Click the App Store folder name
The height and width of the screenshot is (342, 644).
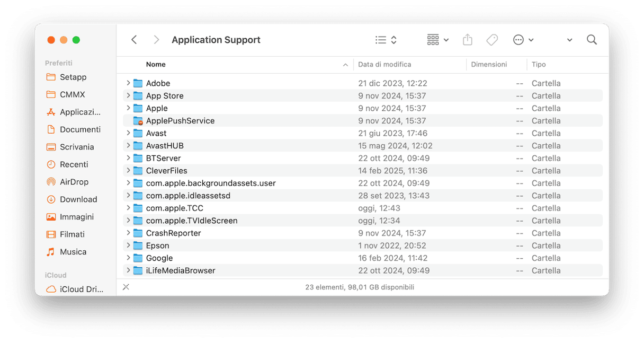tap(165, 96)
